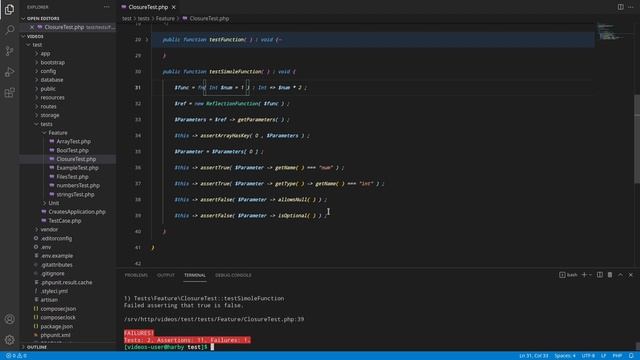The image size is (640, 360).
Task: Create a new terminal with plus icon
Action: click(584, 275)
